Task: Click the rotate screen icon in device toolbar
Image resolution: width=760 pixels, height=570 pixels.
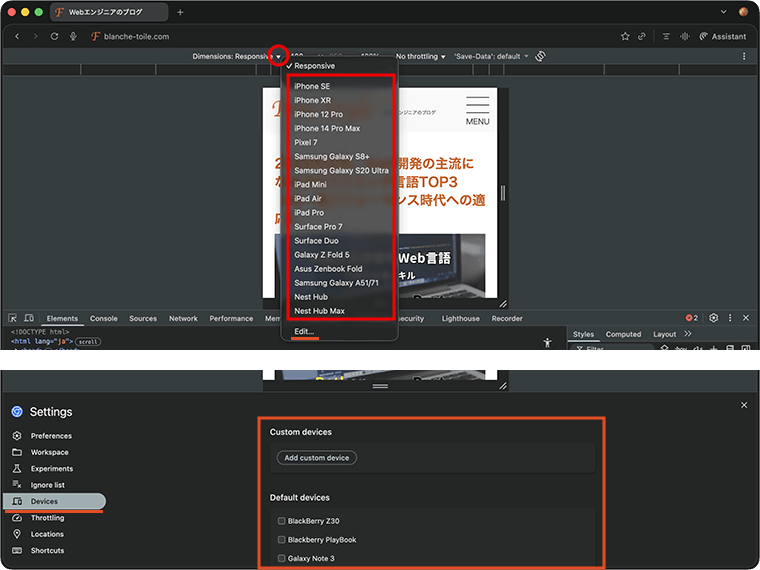Action: click(x=540, y=56)
